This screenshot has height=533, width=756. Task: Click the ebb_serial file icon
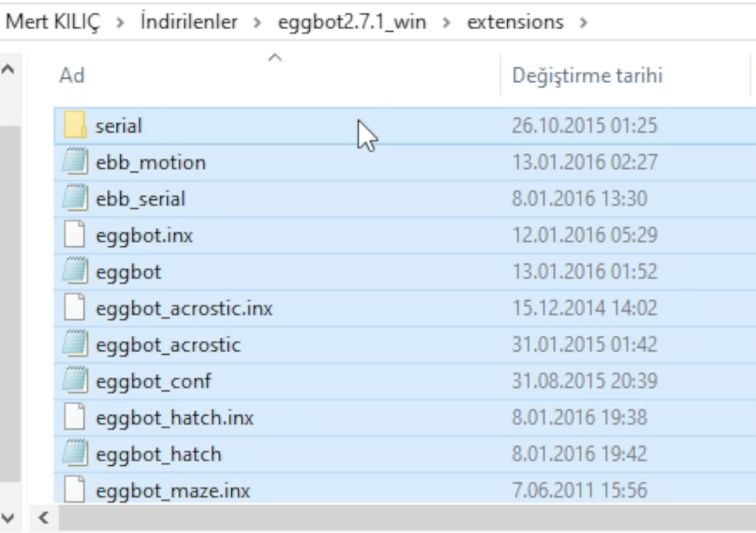coord(75,199)
